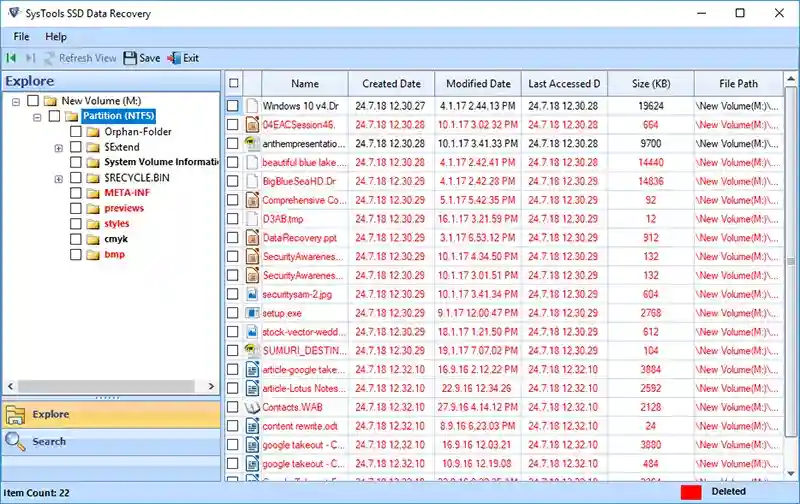
Task: Check the Partition (NTFS) checkbox
Action: (x=54, y=116)
